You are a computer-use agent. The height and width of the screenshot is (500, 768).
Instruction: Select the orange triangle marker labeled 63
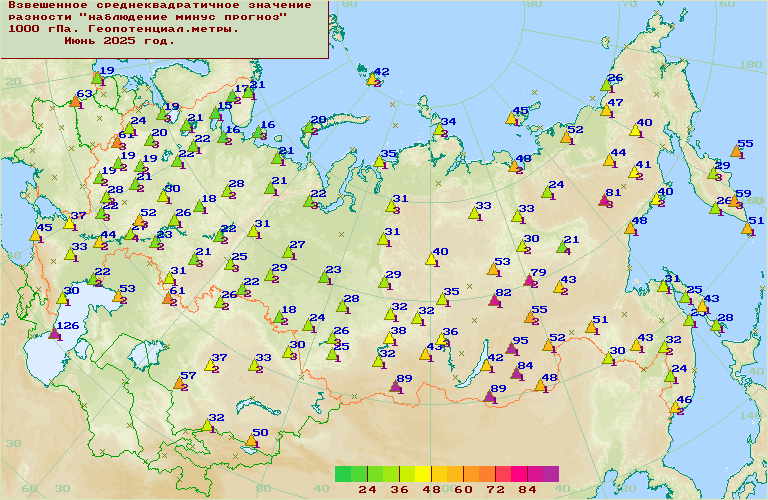[75, 101]
